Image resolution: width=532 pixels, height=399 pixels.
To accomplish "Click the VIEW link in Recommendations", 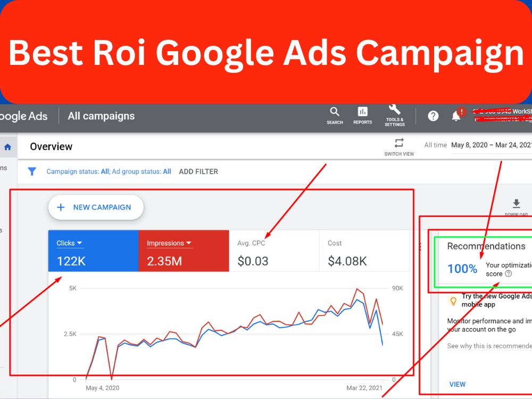I will pyautogui.click(x=458, y=384).
